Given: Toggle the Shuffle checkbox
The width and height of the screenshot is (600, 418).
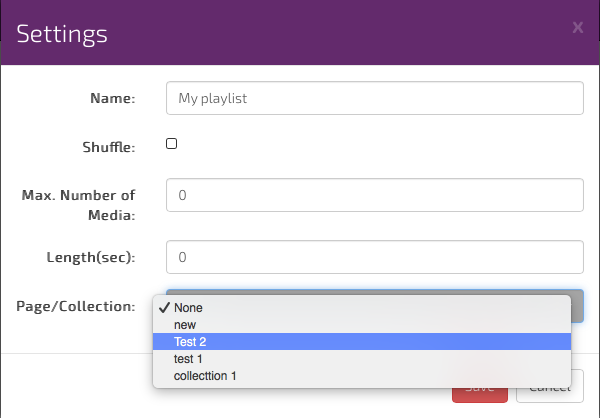Looking at the screenshot, I should pyautogui.click(x=171, y=144).
